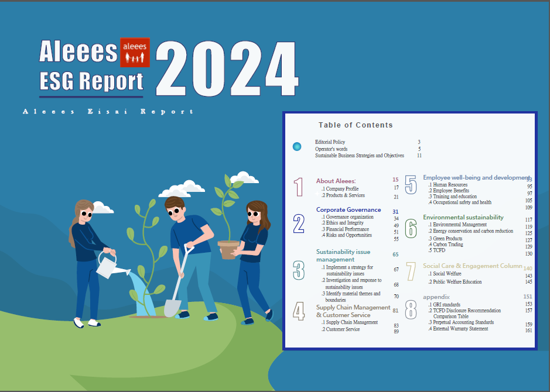550x392 pixels.
Task: Select 'Investigation and response to sustainability issues' entry
Action: tap(351, 283)
